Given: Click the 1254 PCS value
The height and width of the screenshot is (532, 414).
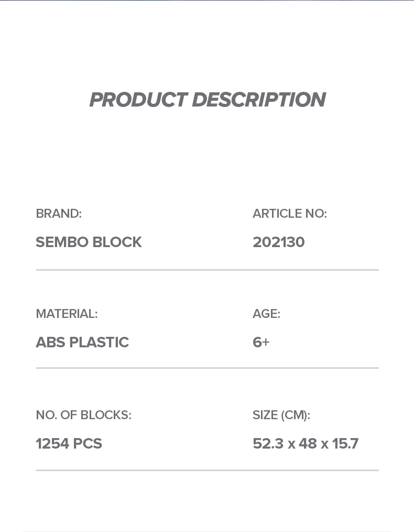Looking at the screenshot, I should coord(69,443).
